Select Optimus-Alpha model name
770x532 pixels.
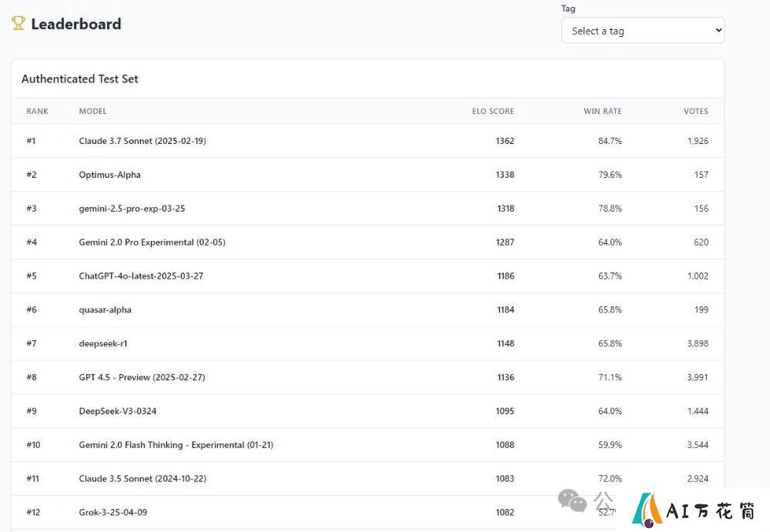tap(109, 175)
